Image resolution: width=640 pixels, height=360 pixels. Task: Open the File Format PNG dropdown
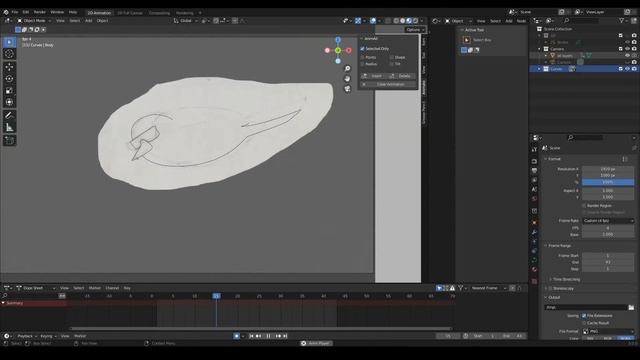click(608, 331)
